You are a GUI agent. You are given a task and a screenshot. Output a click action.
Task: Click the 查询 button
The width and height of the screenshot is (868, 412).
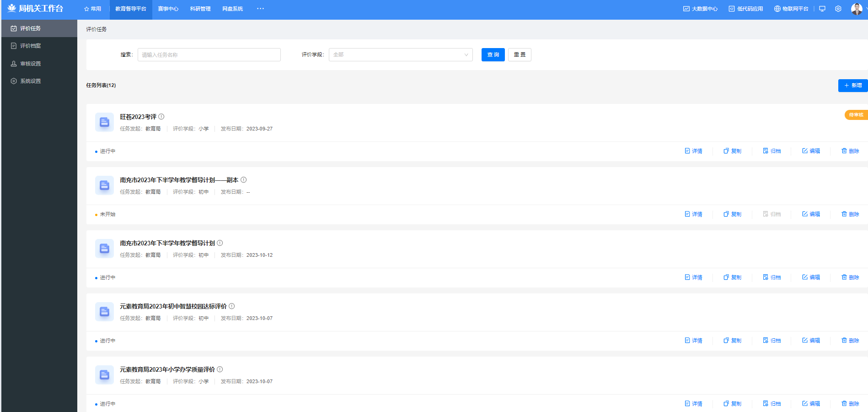[x=493, y=55]
